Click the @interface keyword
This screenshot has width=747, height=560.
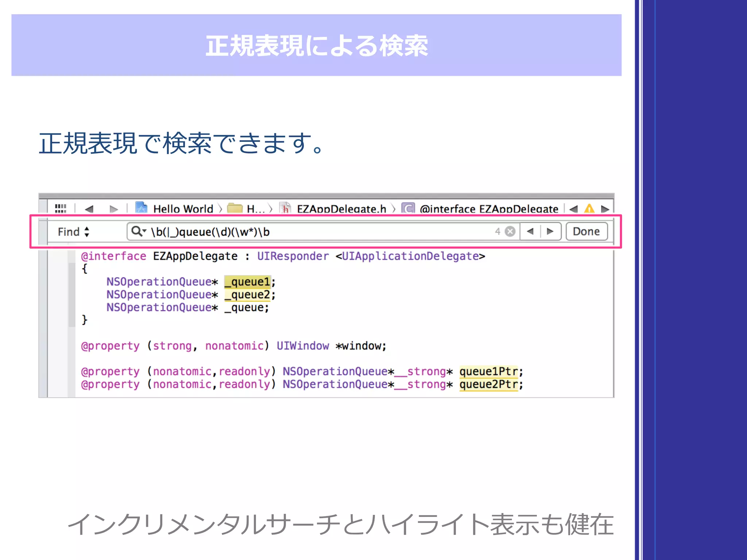click(113, 256)
